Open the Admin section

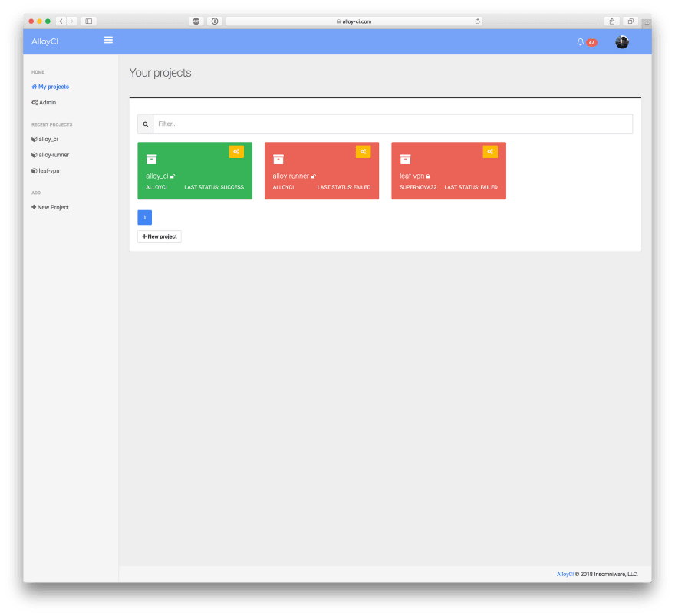pyautogui.click(x=44, y=103)
